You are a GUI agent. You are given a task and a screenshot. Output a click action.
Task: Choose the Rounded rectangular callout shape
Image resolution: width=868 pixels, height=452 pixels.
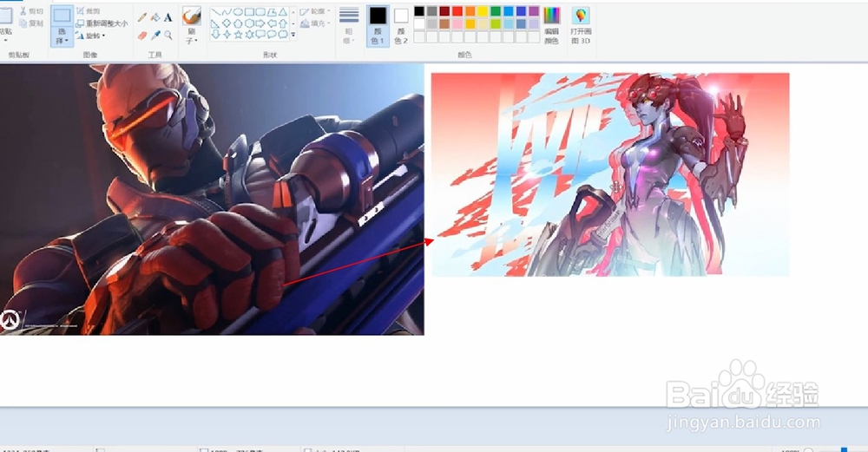260,35
